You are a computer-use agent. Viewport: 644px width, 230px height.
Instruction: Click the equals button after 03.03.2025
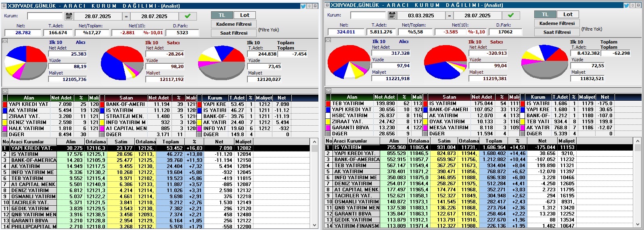pyautogui.click(x=449, y=16)
